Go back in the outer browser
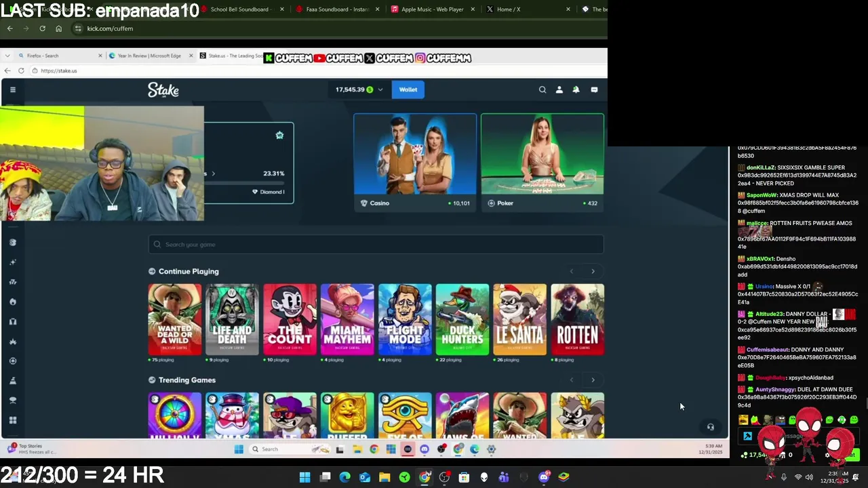This screenshot has height=488, width=868. point(9,28)
